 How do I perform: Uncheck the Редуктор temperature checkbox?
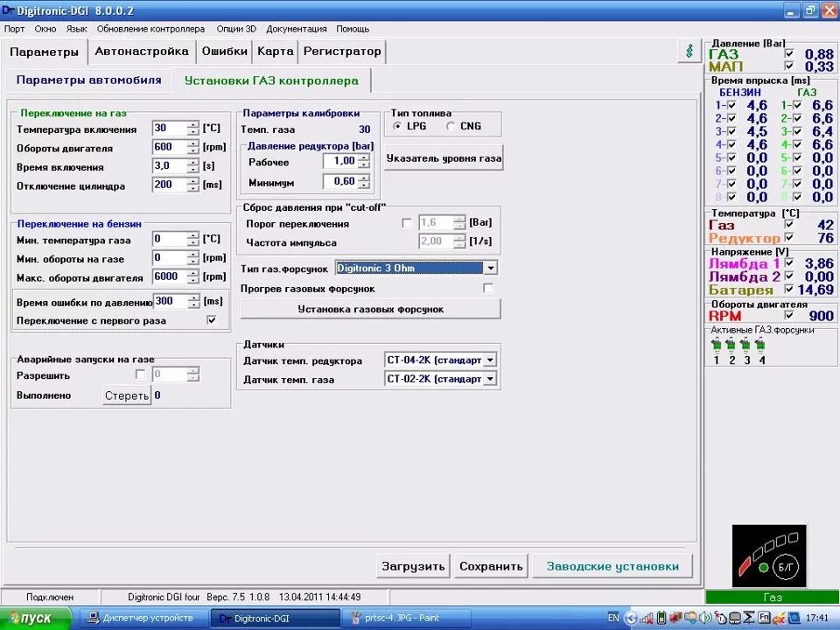pyautogui.click(x=788, y=237)
